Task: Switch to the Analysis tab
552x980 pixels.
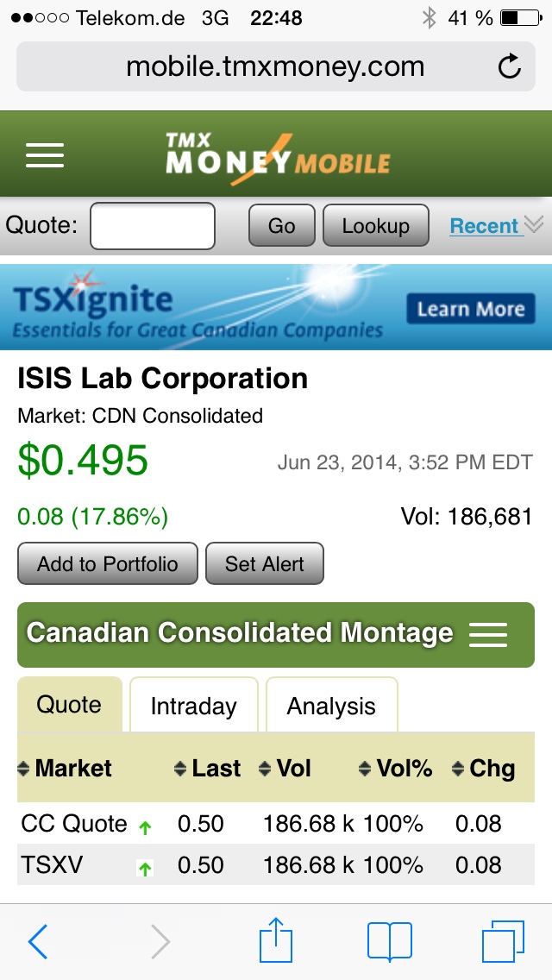Action: (x=331, y=705)
